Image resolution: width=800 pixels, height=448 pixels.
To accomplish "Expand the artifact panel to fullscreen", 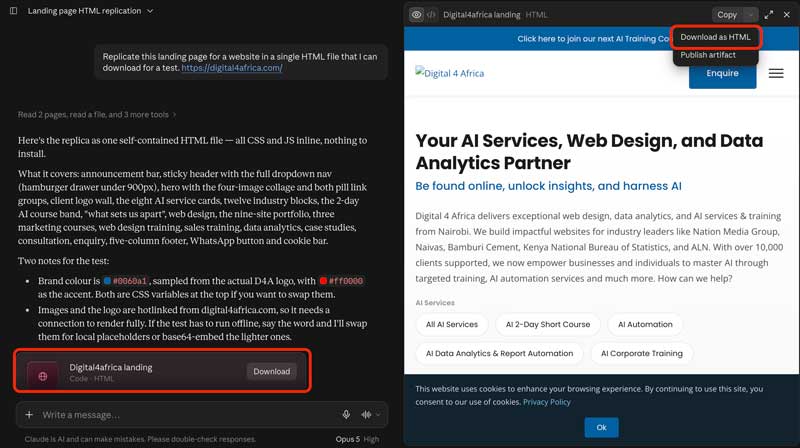I will [769, 15].
